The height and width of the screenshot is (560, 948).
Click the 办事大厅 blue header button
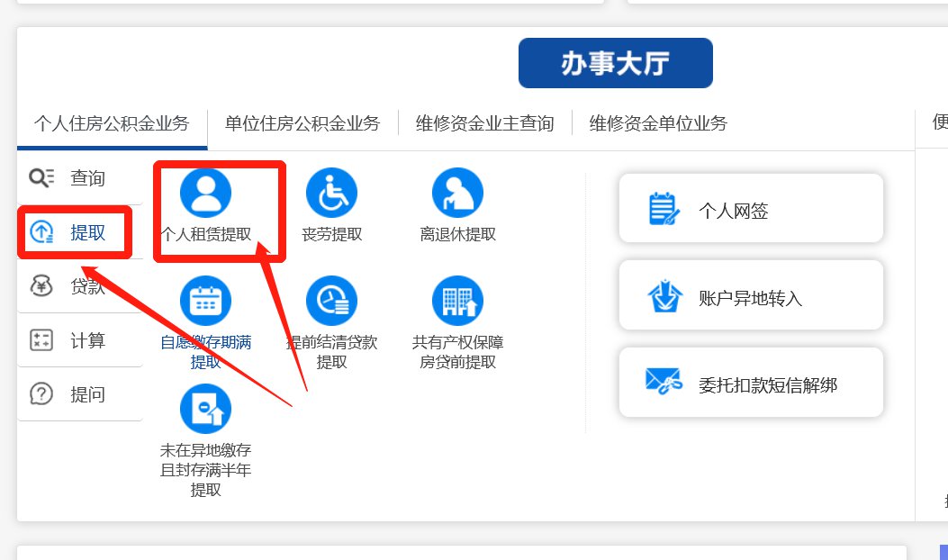pyautogui.click(x=616, y=63)
